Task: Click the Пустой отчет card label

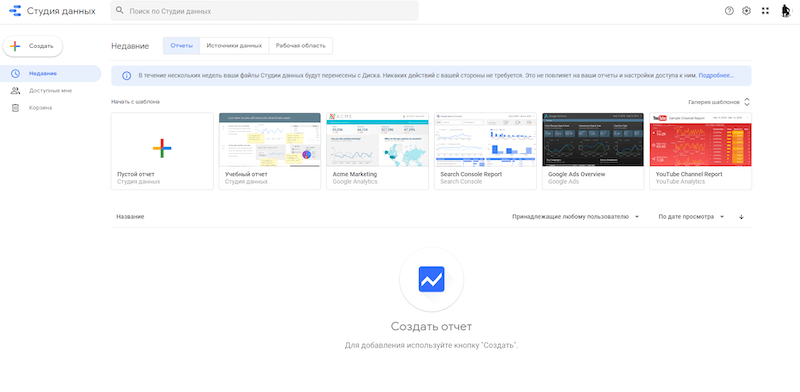Action: [x=136, y=175]
